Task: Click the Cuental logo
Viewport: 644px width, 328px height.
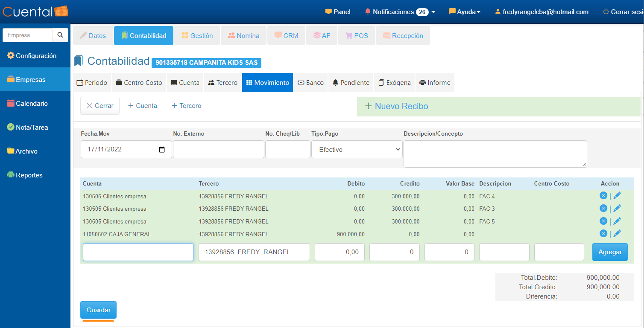Action: [x=35, y=12]
